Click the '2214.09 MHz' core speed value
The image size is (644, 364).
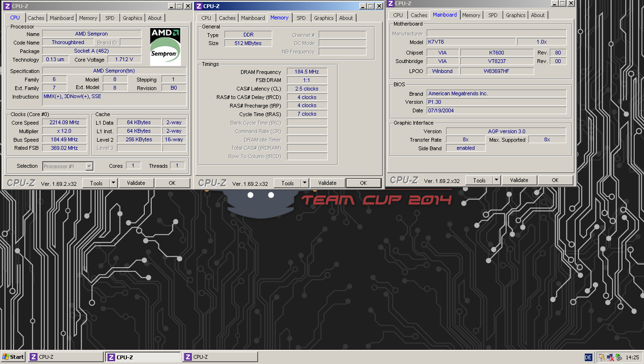pyautogui.click(x=64, y=122)
